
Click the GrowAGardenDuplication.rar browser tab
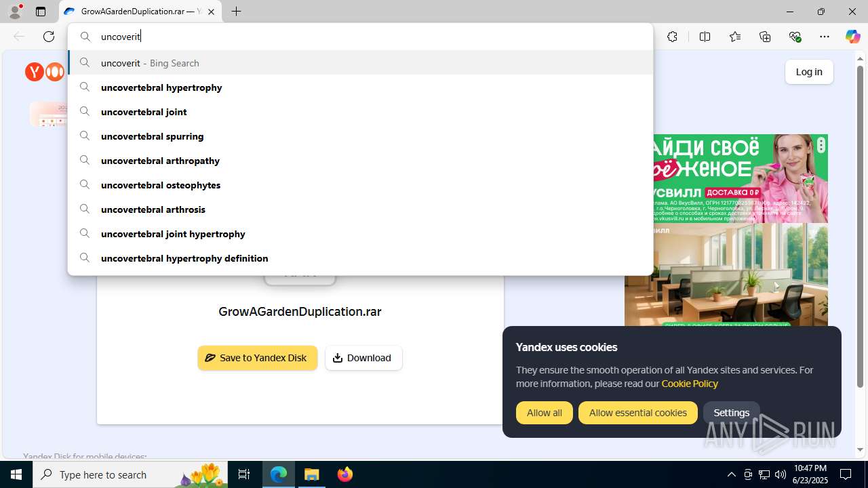[x=140, y=12]
